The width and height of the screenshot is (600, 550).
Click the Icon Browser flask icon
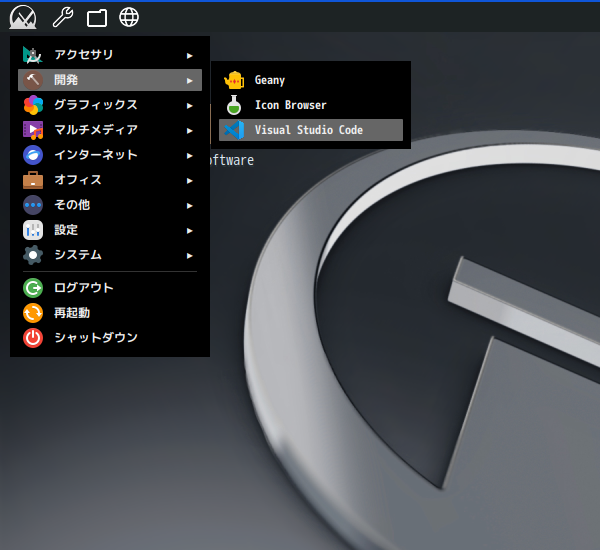click(234, 105)
